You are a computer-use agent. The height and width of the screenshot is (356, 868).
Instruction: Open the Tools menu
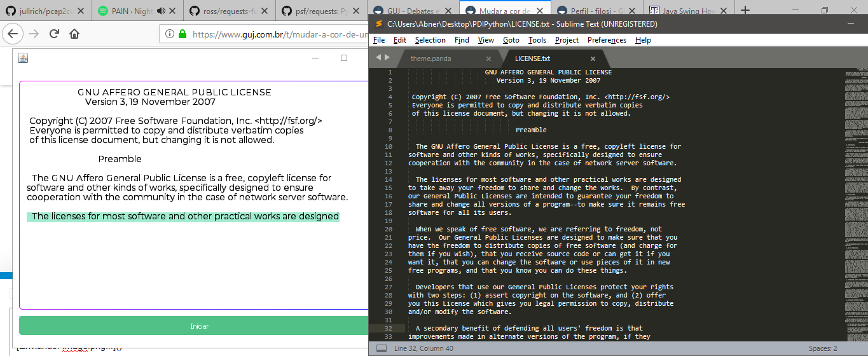point(537,40)
